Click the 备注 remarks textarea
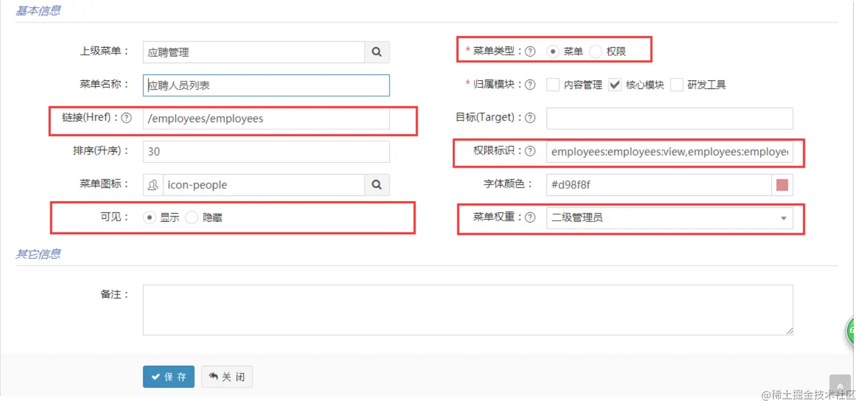The image size is (868, 413). pyautogui.click(x=468, y=310)
